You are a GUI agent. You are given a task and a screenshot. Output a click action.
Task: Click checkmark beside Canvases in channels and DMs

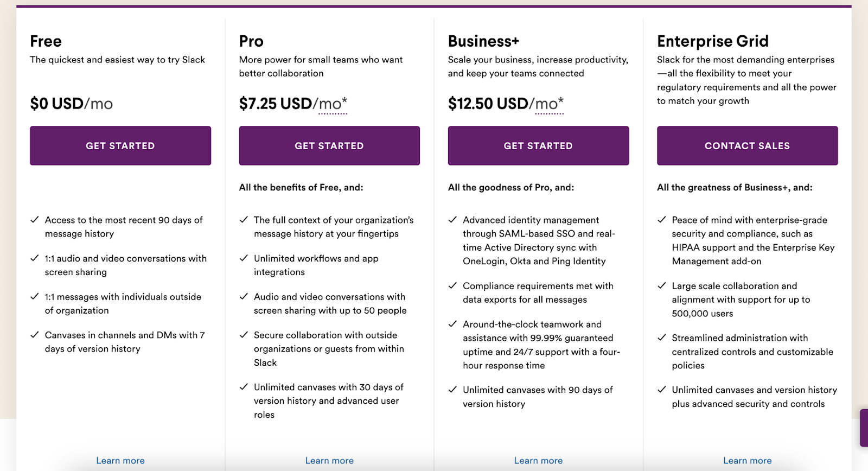point(35,335)
